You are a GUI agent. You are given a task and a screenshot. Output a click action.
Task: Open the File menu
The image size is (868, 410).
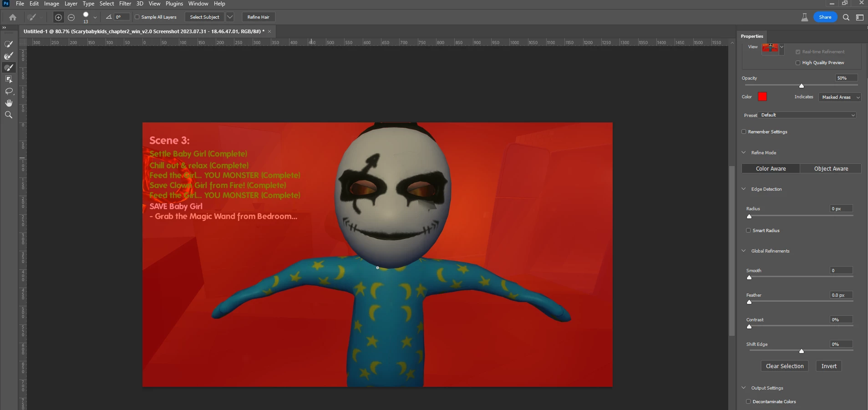(20, 4)
